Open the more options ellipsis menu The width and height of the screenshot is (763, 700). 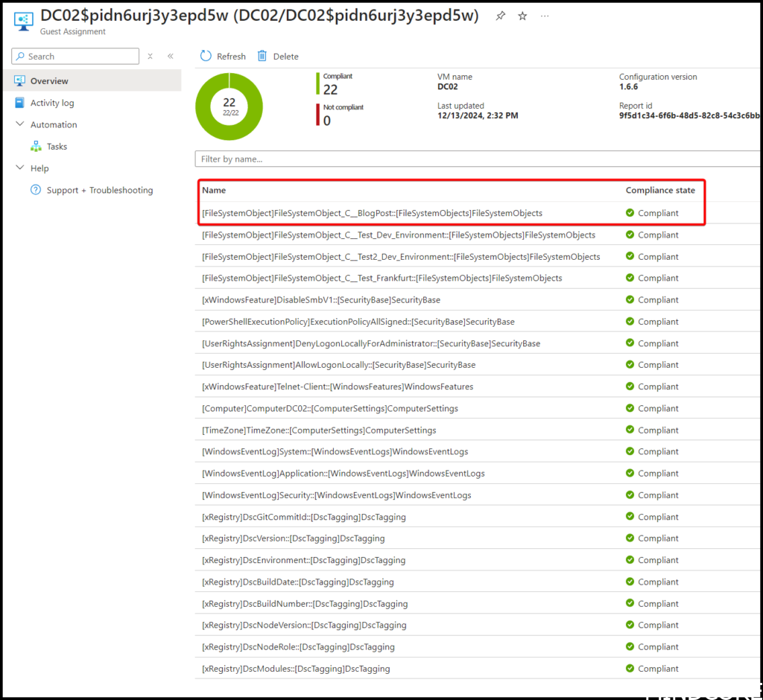click(x=545, y=16)
